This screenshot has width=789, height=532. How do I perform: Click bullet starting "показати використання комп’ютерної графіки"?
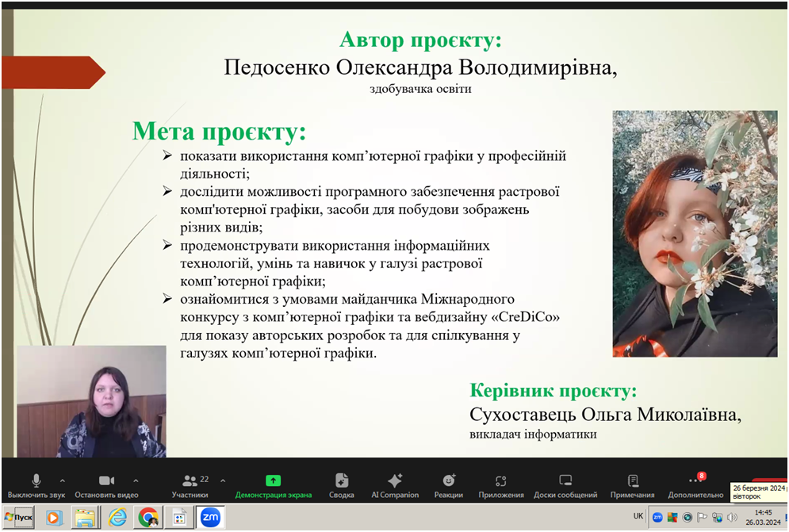point(373,165)
